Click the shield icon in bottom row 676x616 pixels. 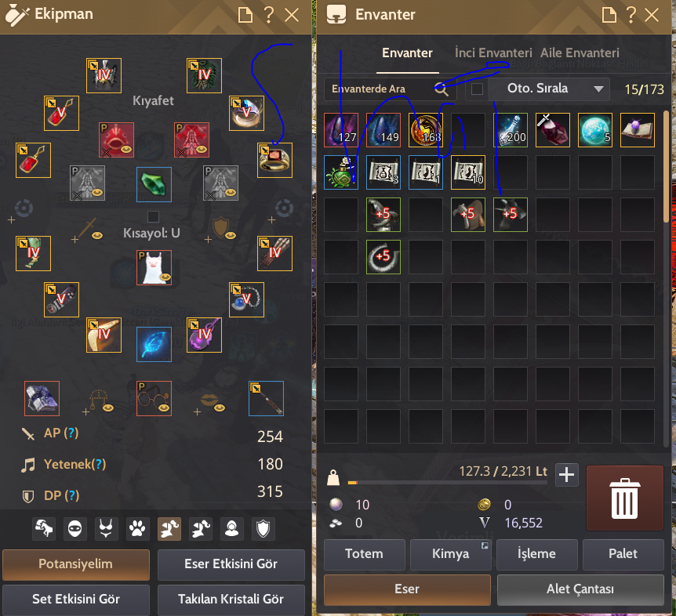(263, 528)
